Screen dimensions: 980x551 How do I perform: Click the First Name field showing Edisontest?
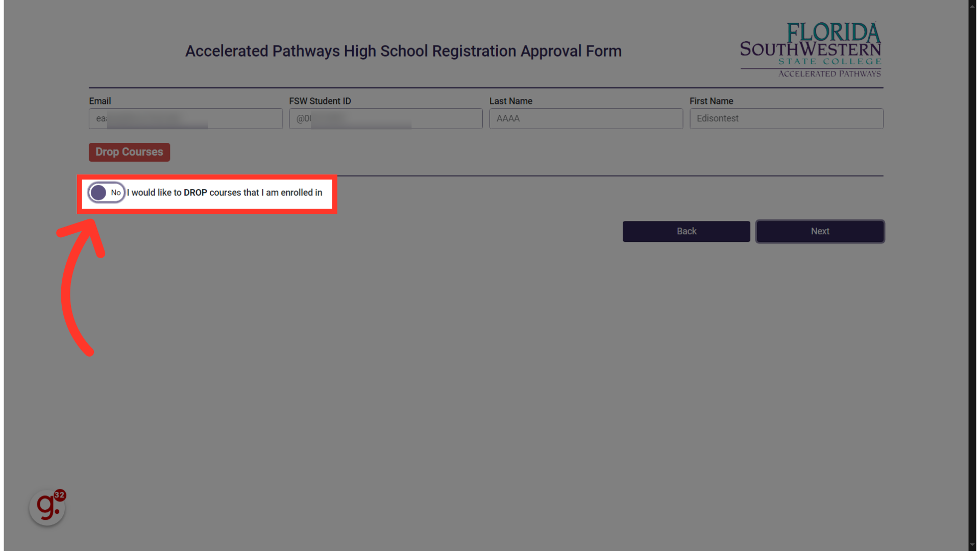tap(786, 118)
